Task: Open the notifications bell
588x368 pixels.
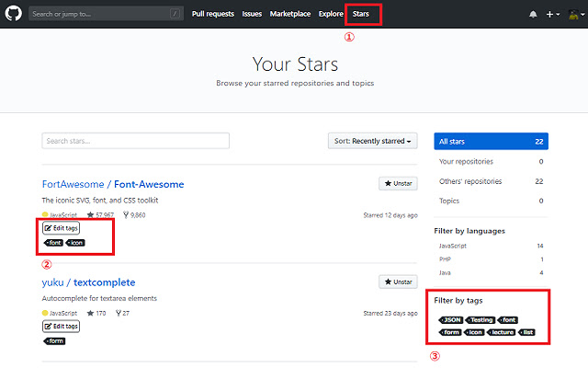Action: [x=533, y=15]
